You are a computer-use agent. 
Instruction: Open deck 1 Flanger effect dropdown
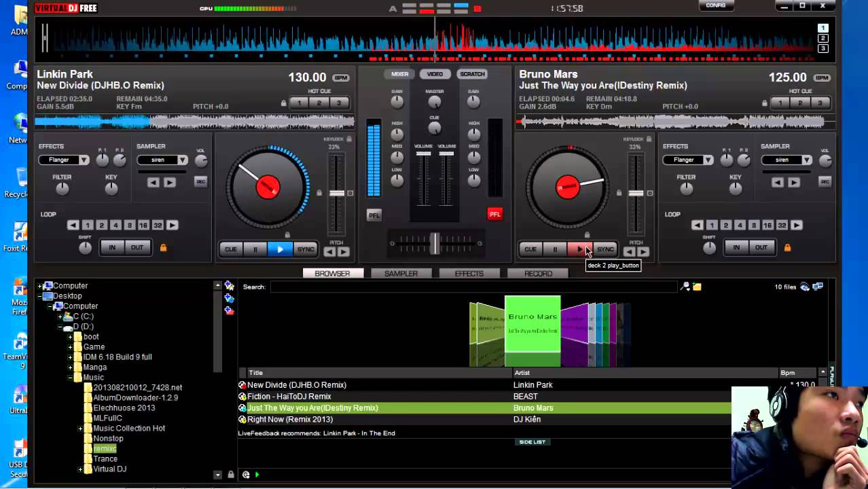click(x=64, y=160)
